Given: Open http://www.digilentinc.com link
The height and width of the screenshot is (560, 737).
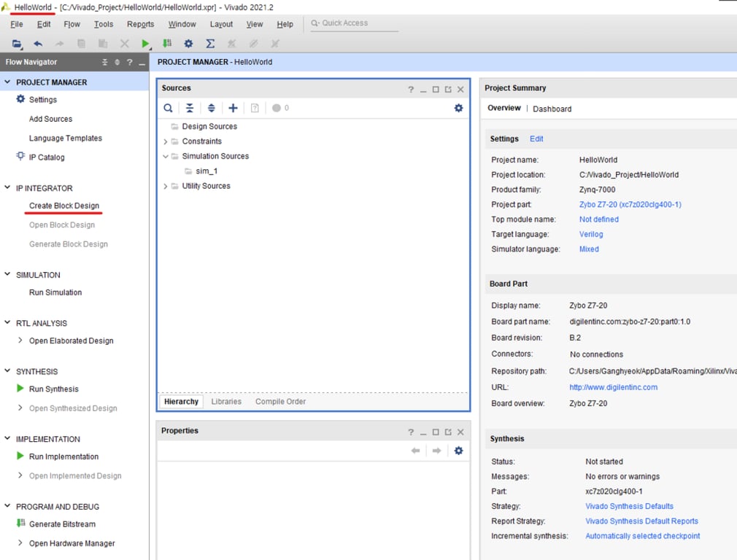Looking at the screenshot, I should click(x=614, y=388).
